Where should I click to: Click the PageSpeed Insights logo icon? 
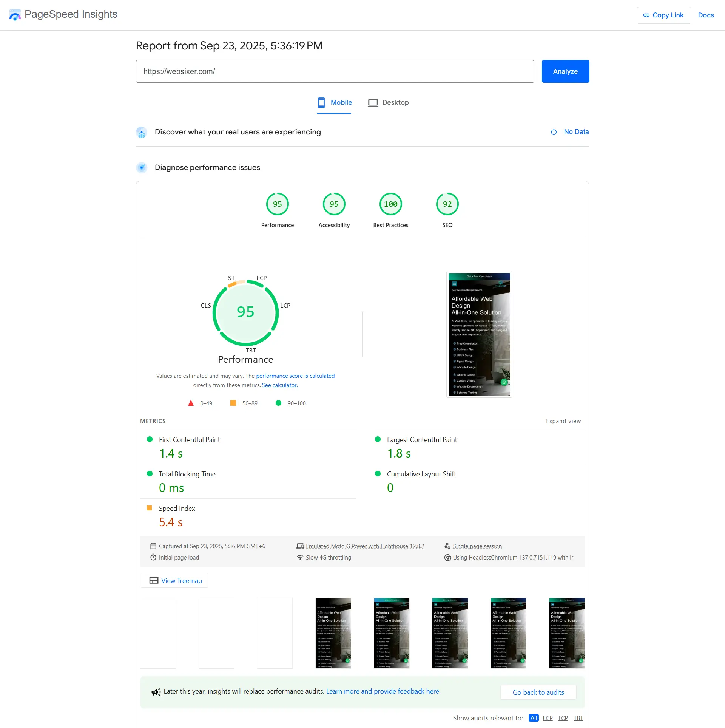point(14,15)
